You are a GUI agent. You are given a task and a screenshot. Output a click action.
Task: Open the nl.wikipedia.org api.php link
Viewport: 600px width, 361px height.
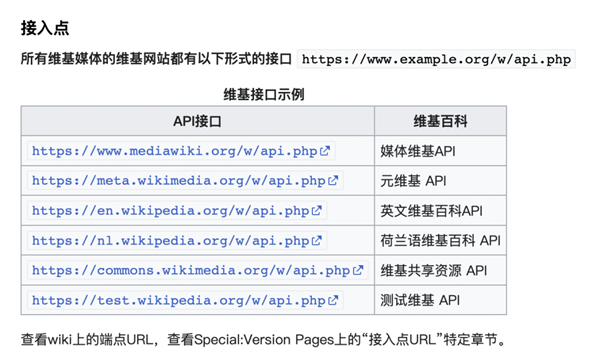click(177, 240)
